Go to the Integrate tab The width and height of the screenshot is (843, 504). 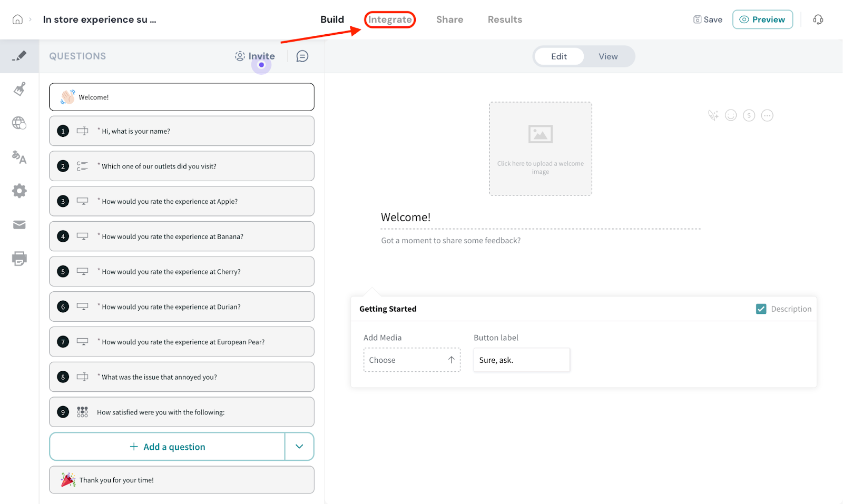pyautogui.click(x=390, y=19)
